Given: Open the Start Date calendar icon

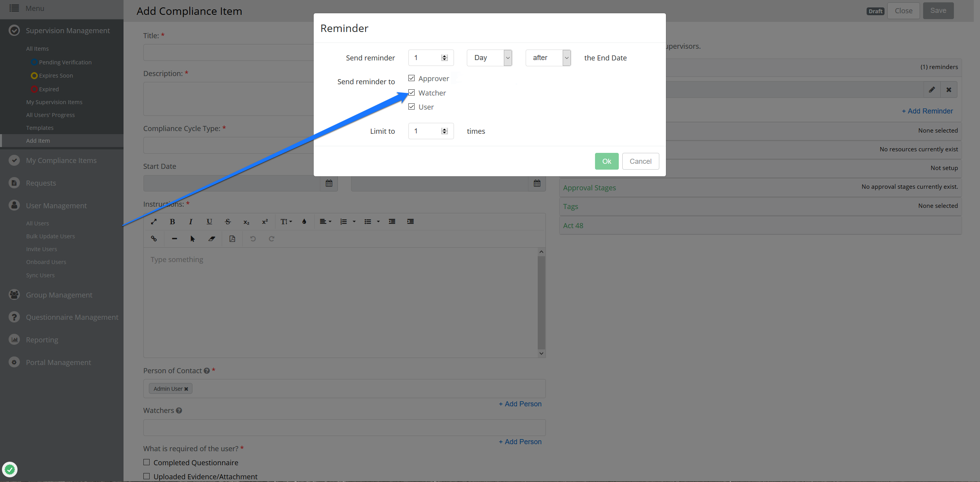Looking at the screenshot, I should [329, 183].
